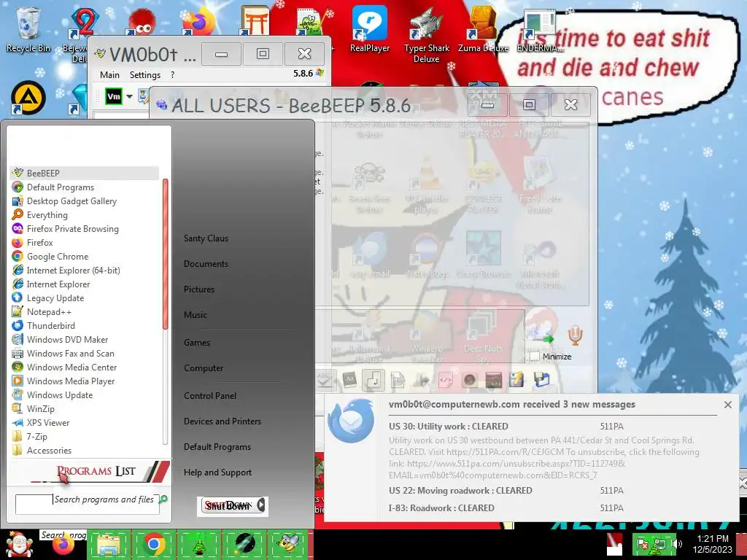This screenshot has width=747, height=560.
Task: Launch WinZip from programs list
Action: point(85,408)
